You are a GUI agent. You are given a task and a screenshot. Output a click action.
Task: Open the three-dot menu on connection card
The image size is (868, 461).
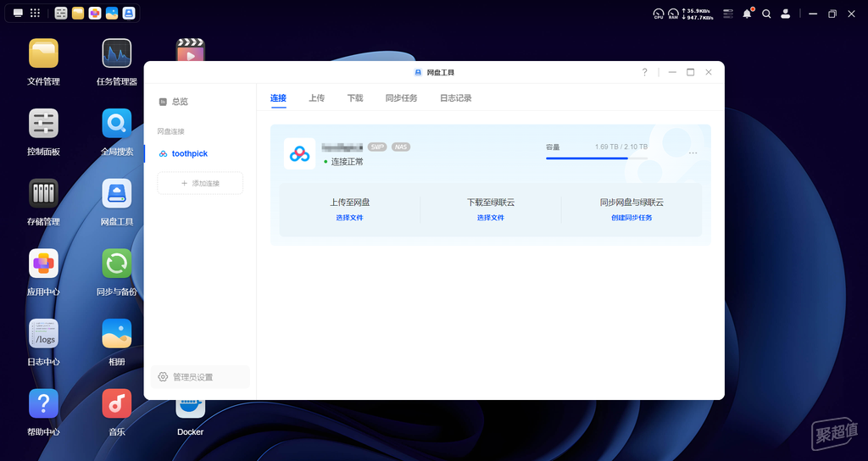pyautogui.click(x=693, y=153)
